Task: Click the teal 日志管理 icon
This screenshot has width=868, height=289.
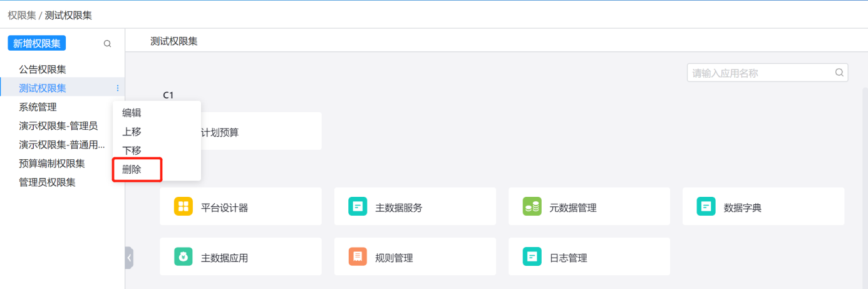Action: click(532, 257)
